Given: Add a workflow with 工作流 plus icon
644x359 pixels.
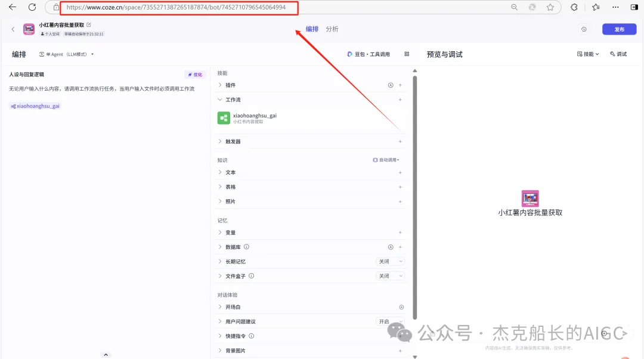Looking at the screenshot, I should click(400, 100).
